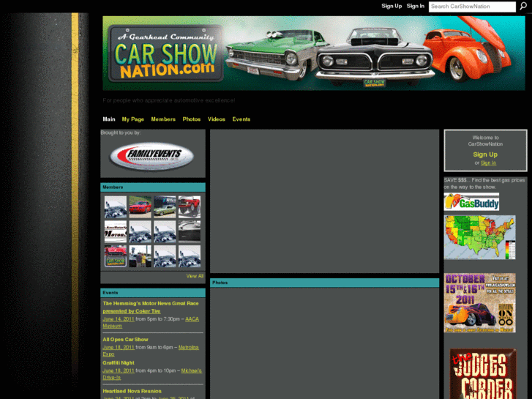Click the search magnifier icon

[x=523, y=6]
